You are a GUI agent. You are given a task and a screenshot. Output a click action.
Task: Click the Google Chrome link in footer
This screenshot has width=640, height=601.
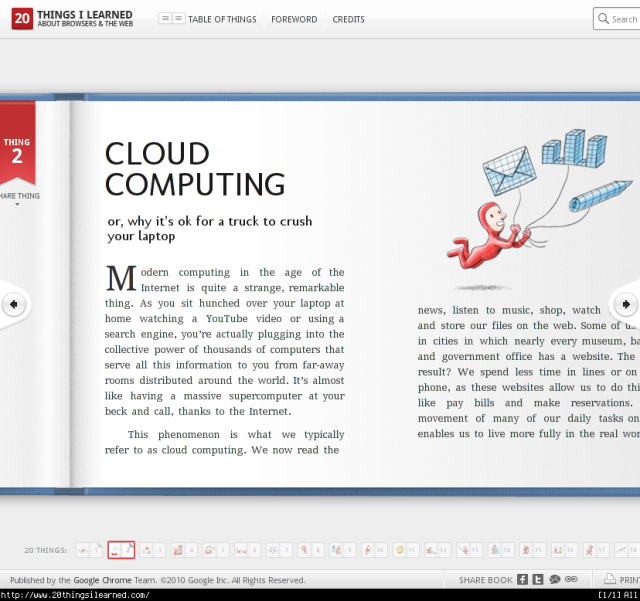(x=102, y=580)
